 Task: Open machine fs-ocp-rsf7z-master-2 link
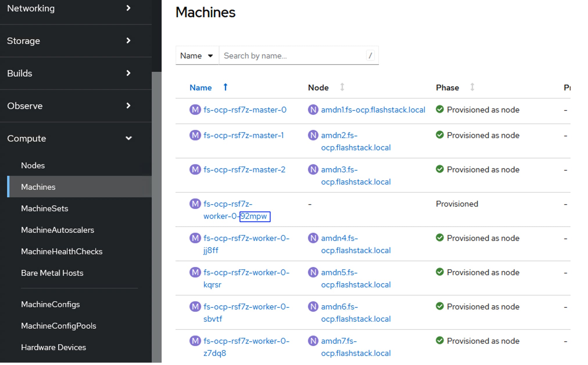click(x=244, y=170)
